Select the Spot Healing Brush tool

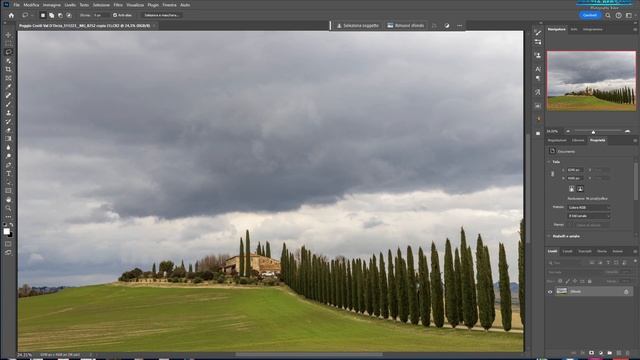click(x=8, y=95)
